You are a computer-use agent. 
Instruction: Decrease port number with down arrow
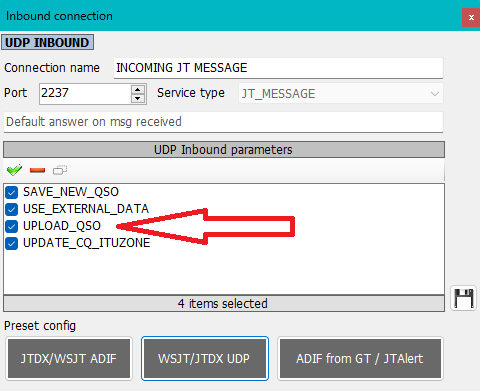[138, 98]
